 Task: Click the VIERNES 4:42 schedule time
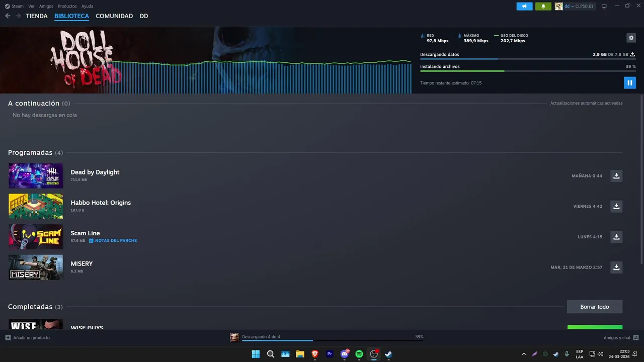point(588,207)
